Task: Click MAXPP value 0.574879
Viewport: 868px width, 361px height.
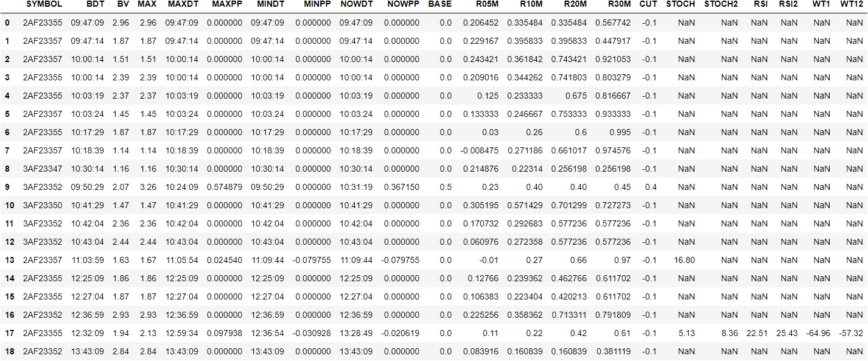Action: 225,188
